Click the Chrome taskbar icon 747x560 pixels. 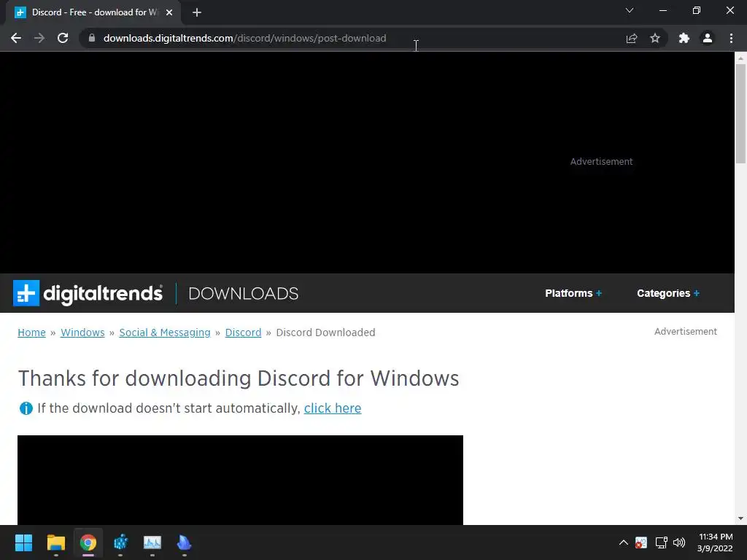point(88,542)
